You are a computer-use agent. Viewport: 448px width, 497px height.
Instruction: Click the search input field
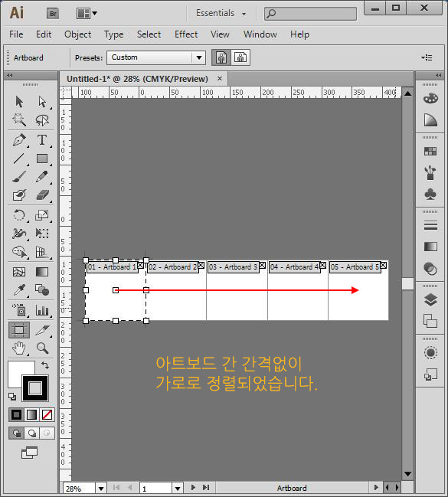(310, 14)
